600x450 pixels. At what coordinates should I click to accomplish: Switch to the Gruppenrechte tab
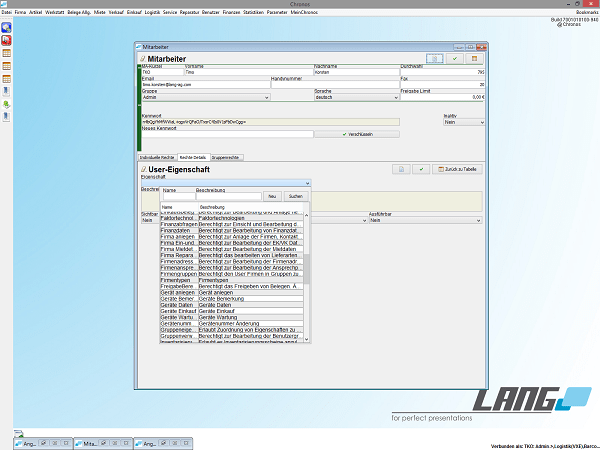coord(225,157)
